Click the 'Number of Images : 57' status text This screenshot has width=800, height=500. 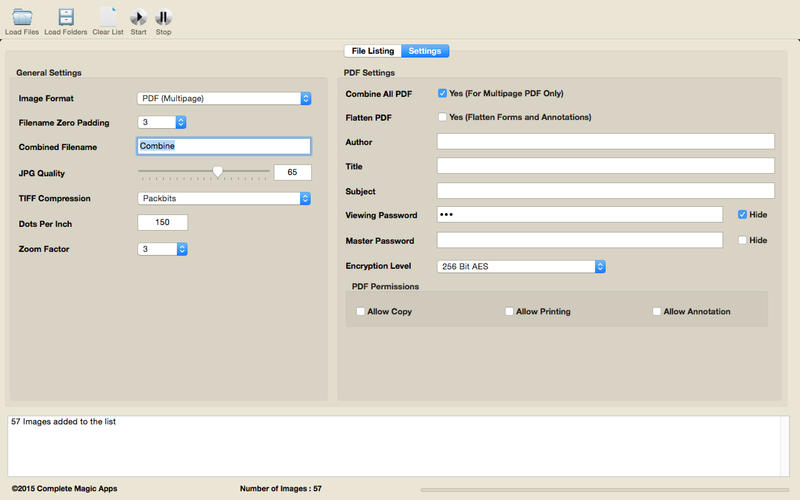281,488
